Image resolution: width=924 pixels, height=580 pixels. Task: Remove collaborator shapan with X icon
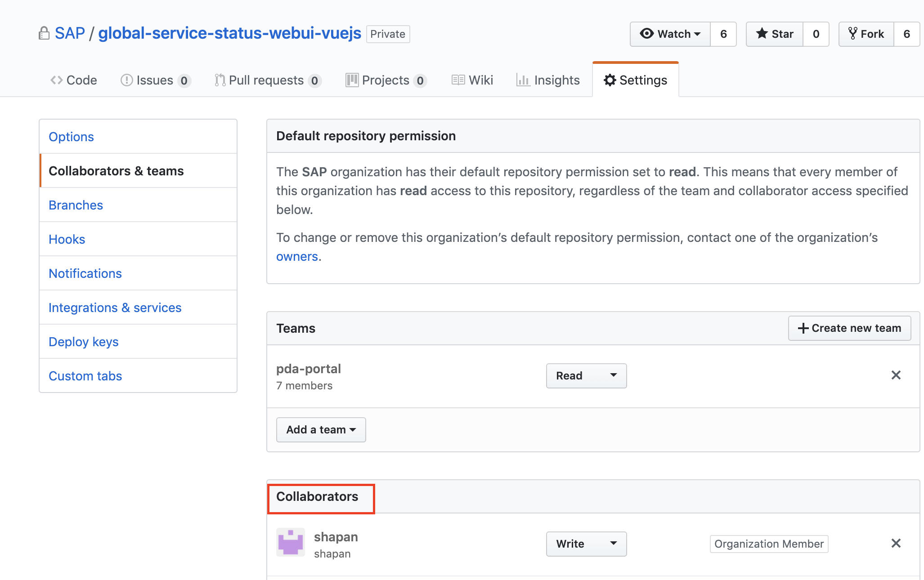tap(896, 543)
